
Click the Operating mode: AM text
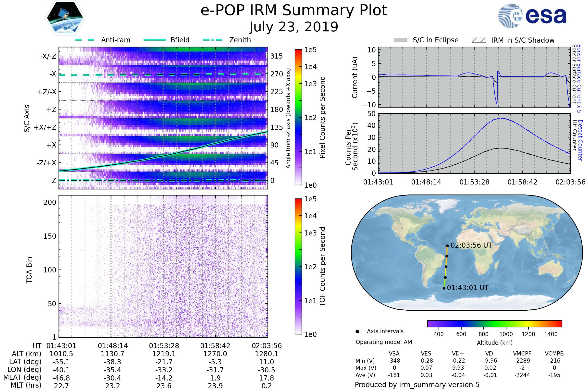click(x=384, y=342)
